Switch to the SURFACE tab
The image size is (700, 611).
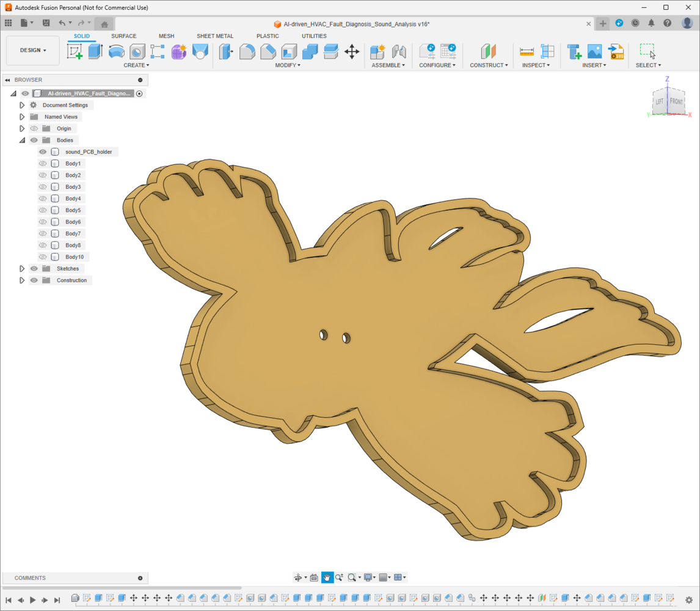click(x=123, y=36)
